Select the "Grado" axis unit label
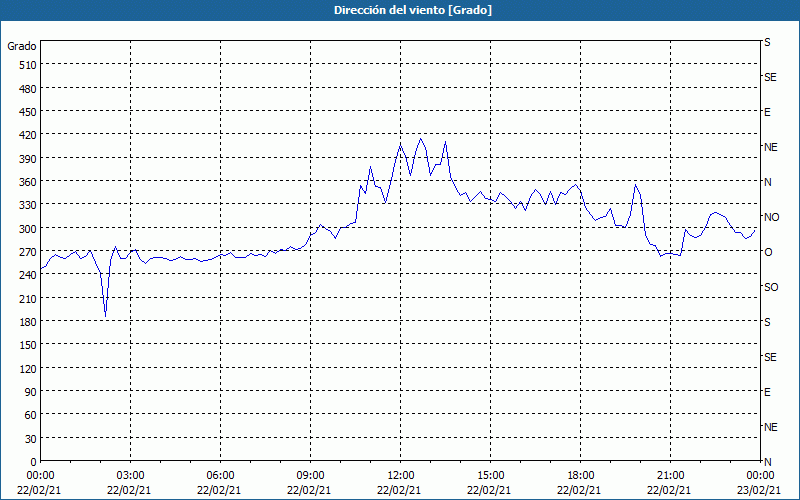Viewport: 800px width, 500px height. click(22, 46)
